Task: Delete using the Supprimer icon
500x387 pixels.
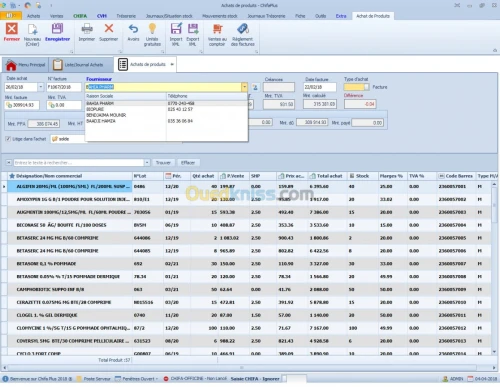Action: click(x=109, y=29)
